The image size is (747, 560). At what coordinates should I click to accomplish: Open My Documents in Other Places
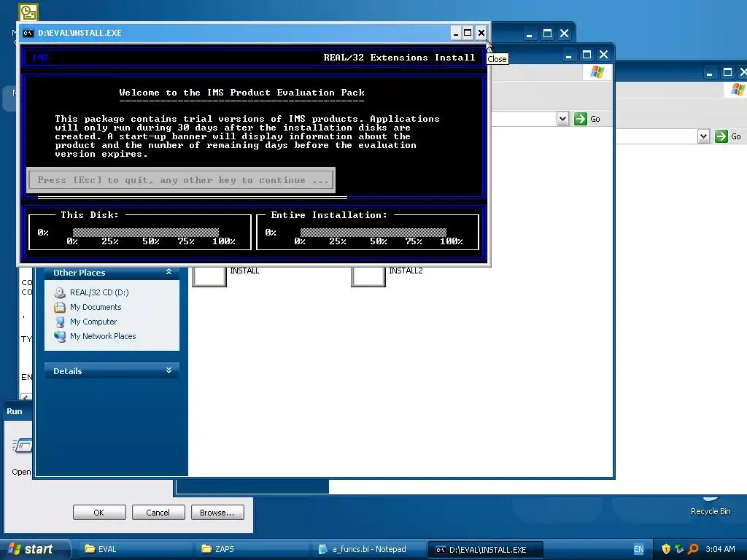tap(96, 307)
